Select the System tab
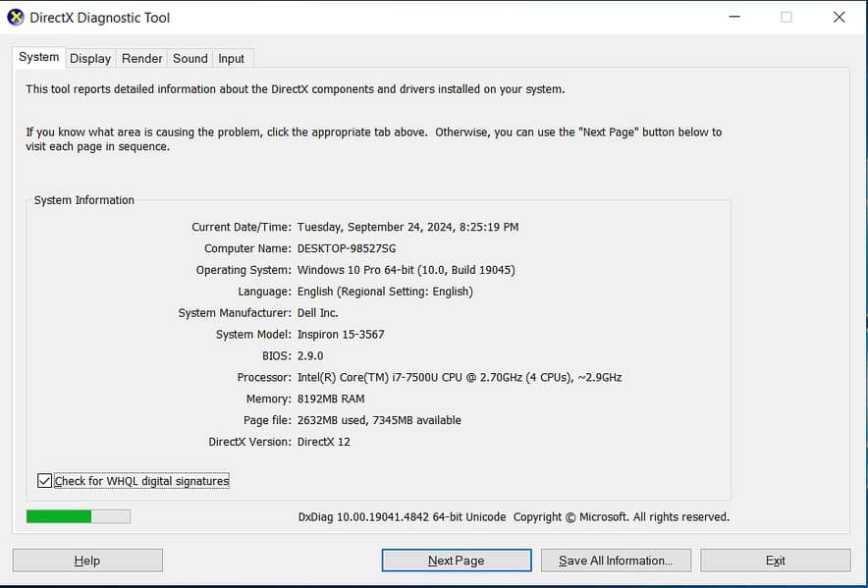Viewport: 868px width, 588px height. tap(39, 57)
